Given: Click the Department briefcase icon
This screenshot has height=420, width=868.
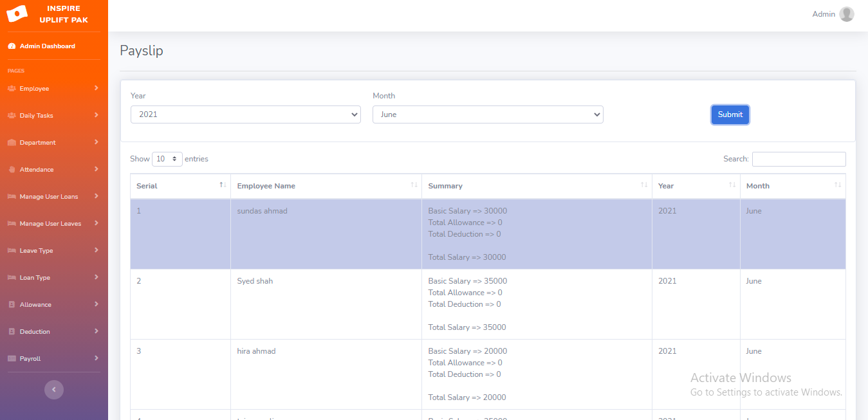Looking at the screenshot, I should point(12,143).
